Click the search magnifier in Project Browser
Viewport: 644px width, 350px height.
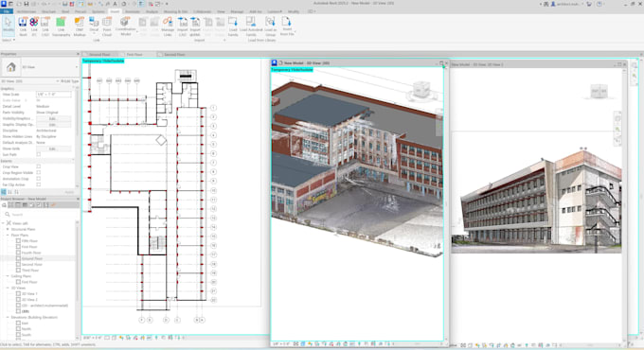(7, 215)
